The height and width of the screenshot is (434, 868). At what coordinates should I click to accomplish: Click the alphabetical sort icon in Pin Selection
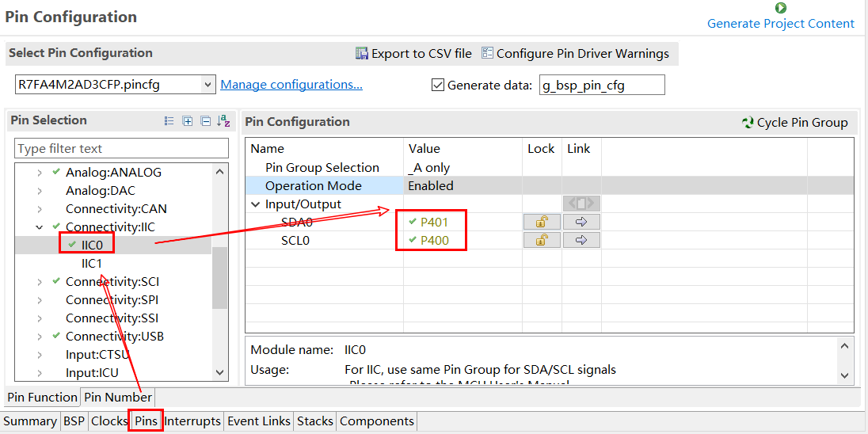click(223, 120)
